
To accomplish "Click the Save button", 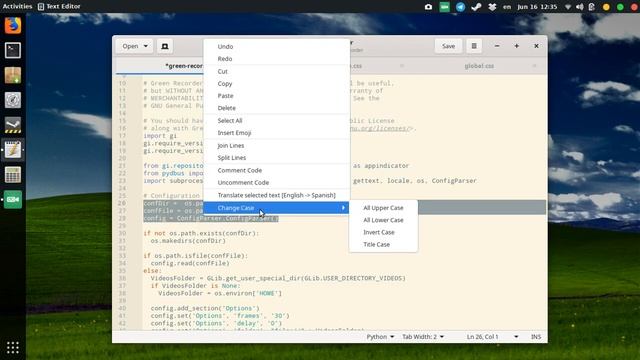I will pyautogui.click(x=448, y=46).
